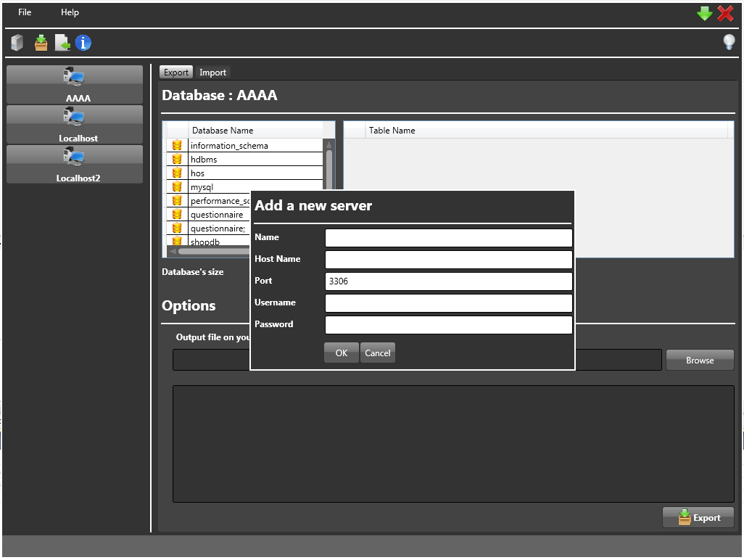
Task: Open the Help menu
Action: point(70,12)
